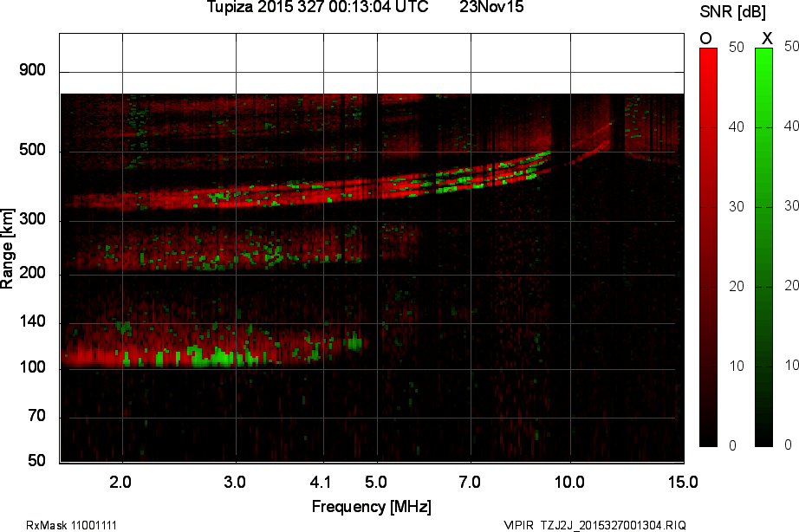
Task: Click the red O-mode SNR color bar
Action: (708, 248)
